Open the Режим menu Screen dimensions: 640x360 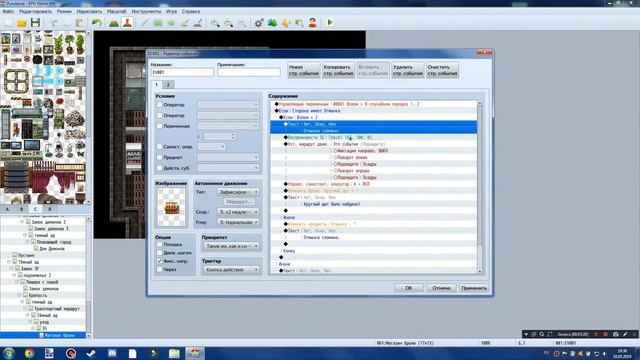pos(64,11)
